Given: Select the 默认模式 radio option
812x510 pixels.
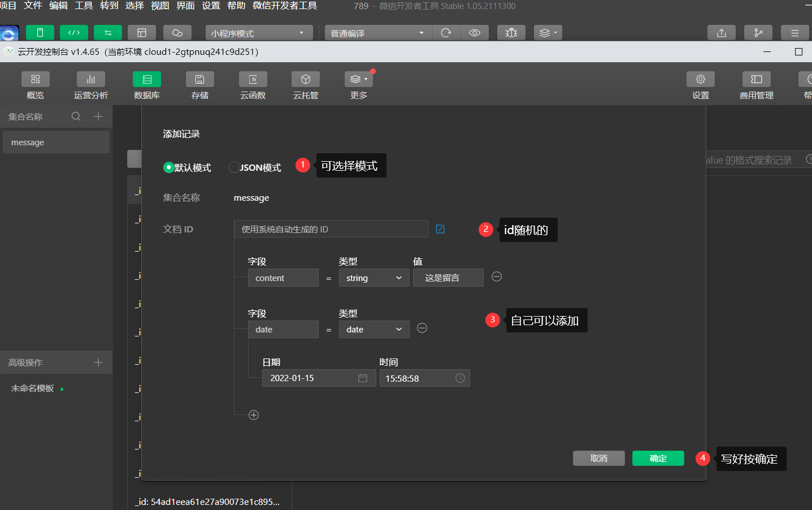Looking at the screenshot, I should 169,167.
